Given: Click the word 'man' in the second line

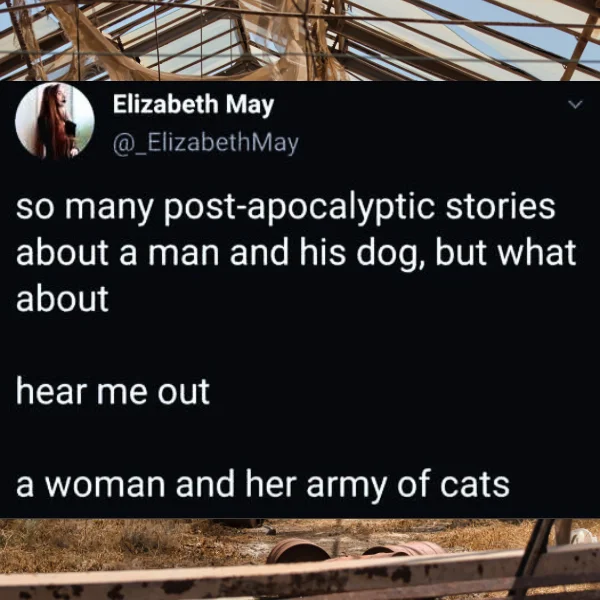Looking at the screenshot, I should coord(183,255).
